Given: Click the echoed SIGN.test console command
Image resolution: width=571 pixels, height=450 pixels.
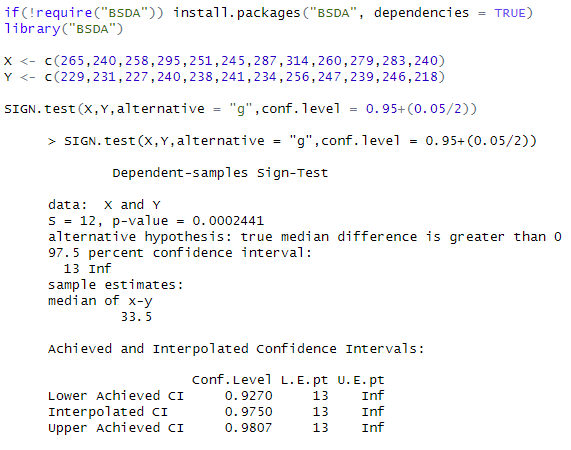Looking at the screenshot, I should pos(292,141).
